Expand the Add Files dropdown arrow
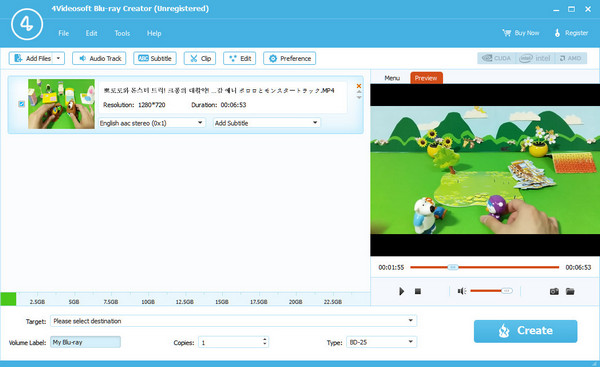 point(59,59)
